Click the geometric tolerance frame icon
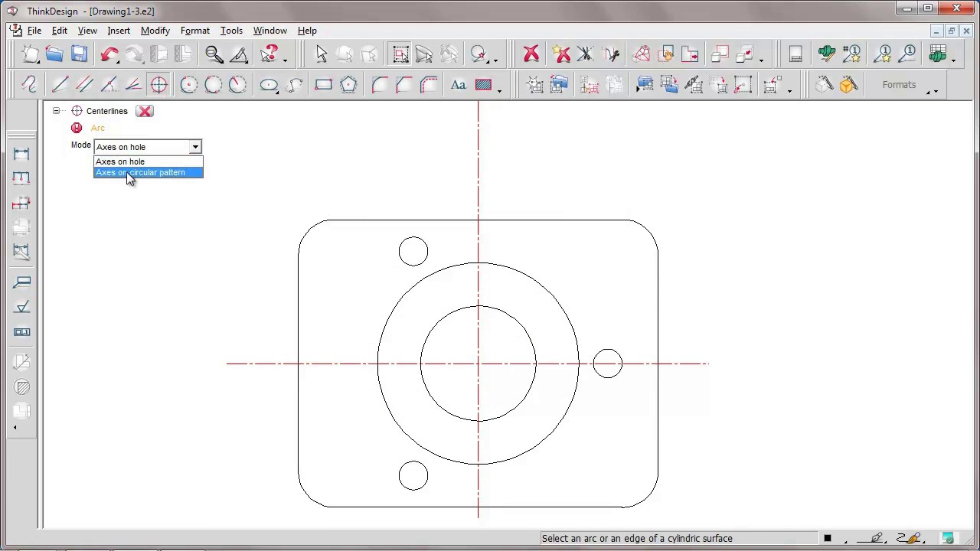The width and height of the screenshot is (980, 551). coord(21,332)
